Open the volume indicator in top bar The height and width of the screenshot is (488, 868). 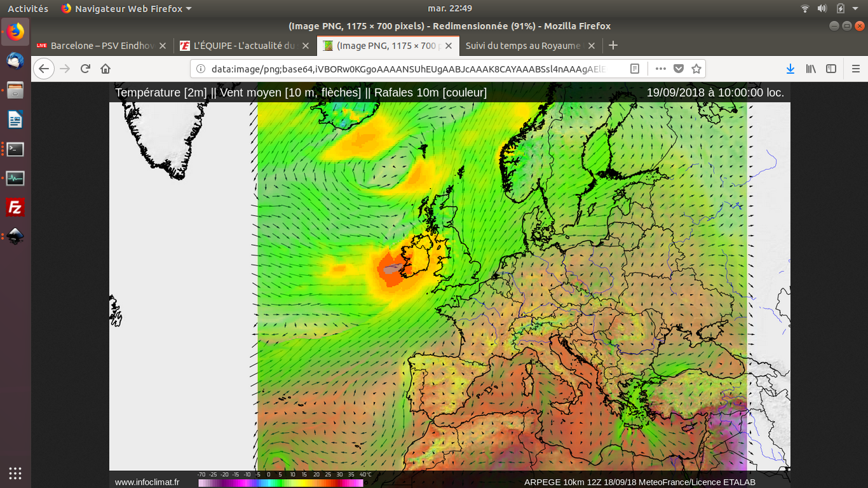coord(822,9)
